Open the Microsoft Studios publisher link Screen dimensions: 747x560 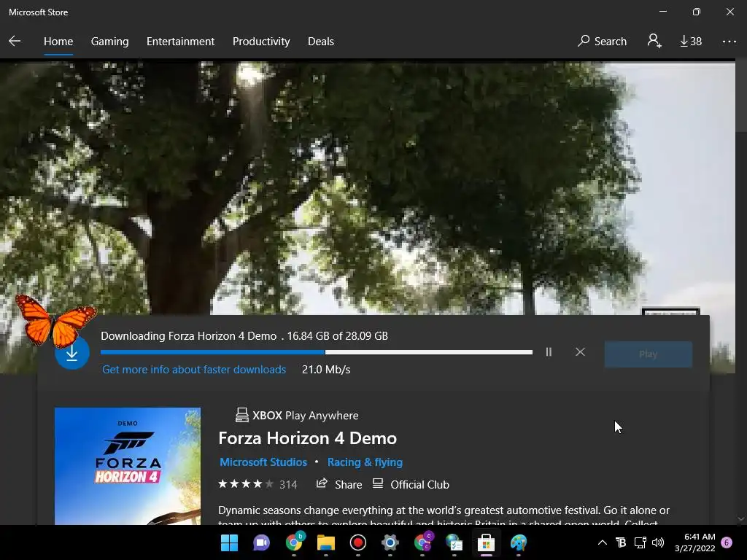263,462
